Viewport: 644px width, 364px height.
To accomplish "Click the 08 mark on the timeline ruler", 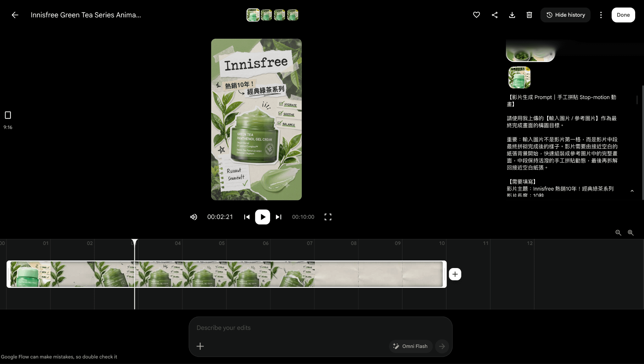I will (354, 243).
